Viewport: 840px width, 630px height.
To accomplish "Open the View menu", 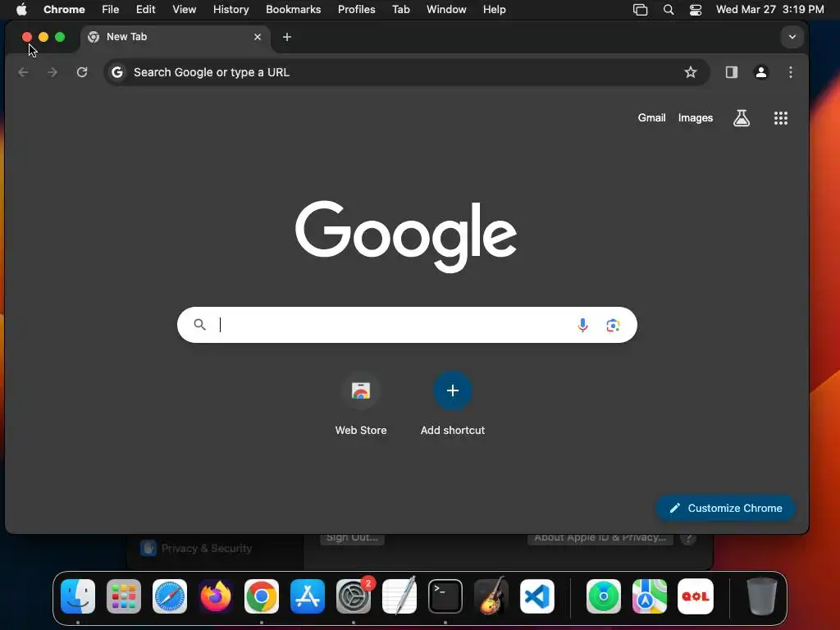I will coord(184,9).
